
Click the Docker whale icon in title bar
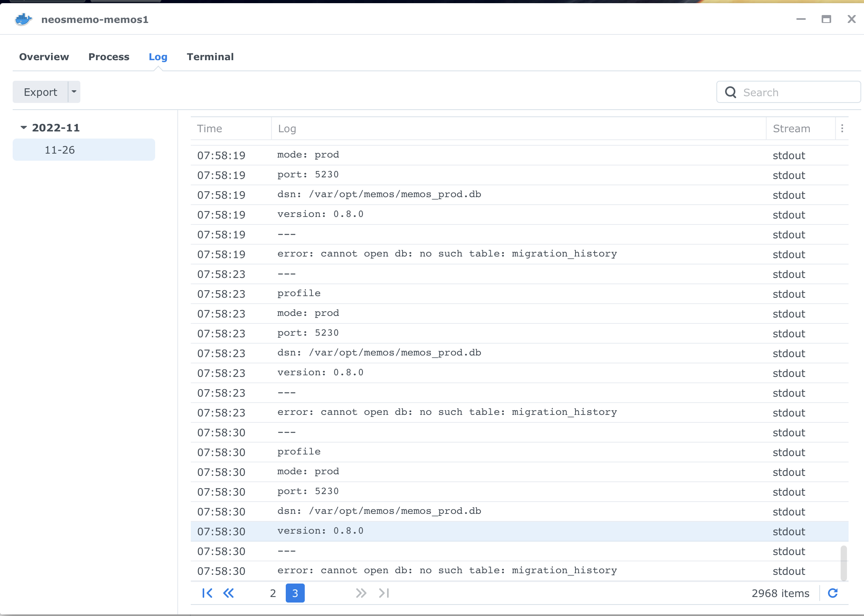tap(23, 19)
